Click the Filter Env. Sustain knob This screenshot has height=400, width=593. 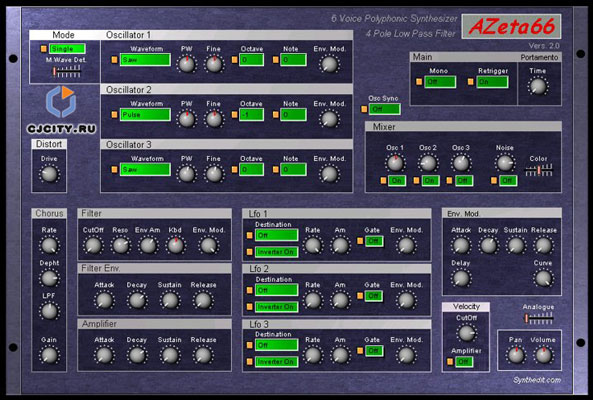click(x=170, y=300)
